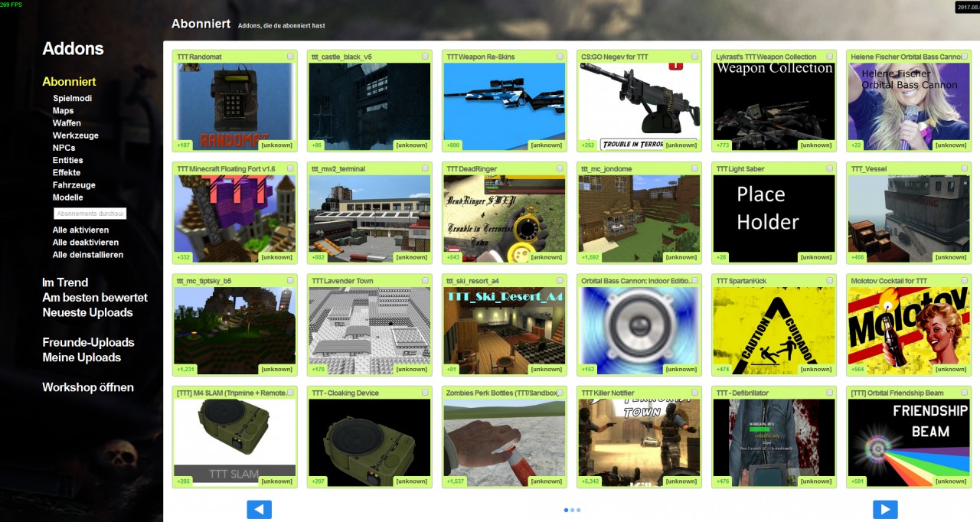980x522 pixels.
Task: Toggle the checkbox on TTT Randomat card
Action: 291,57
